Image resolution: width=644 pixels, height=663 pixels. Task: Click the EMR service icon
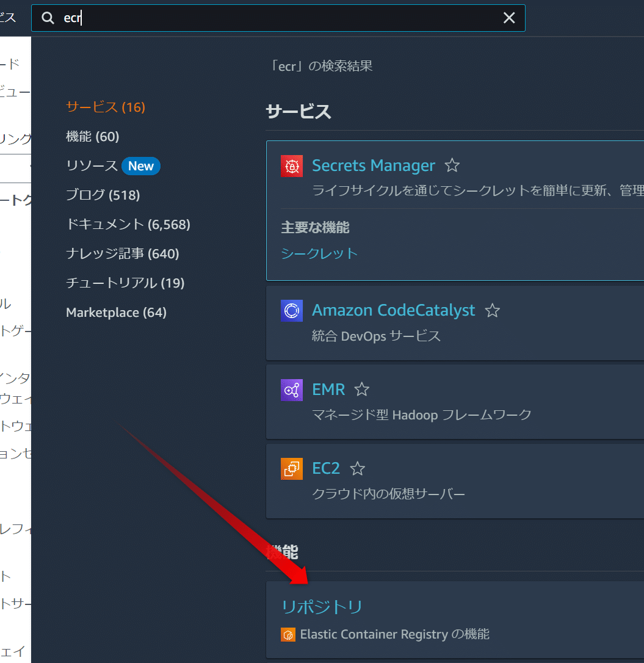292,390
